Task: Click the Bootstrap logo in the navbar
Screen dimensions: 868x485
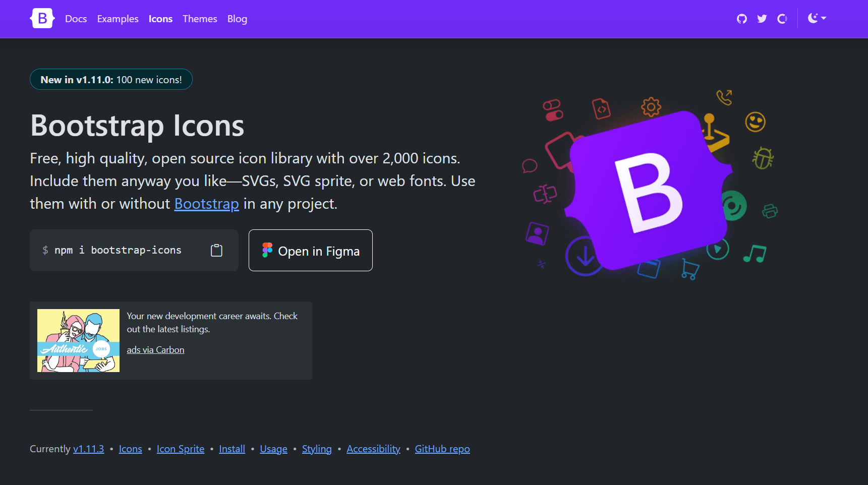Action: tap(42, 19)
